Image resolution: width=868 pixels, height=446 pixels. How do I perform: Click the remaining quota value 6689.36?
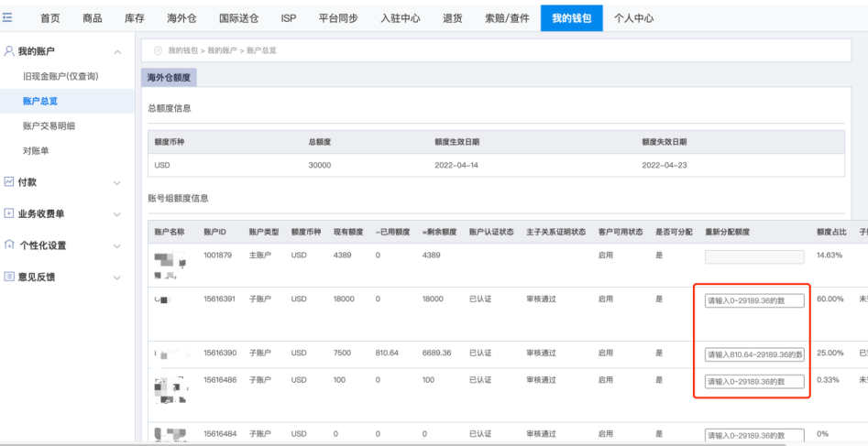436,353
